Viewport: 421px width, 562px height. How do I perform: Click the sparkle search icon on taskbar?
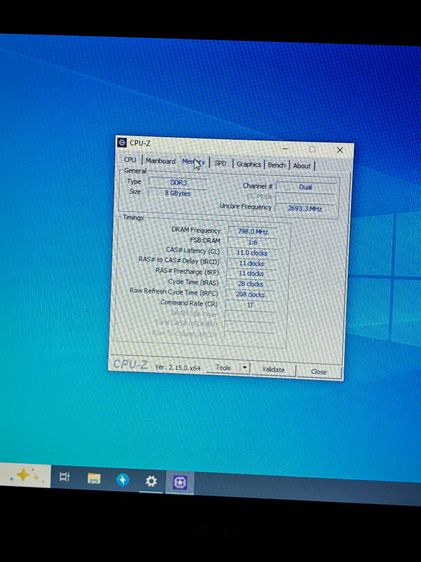[25, 475]
